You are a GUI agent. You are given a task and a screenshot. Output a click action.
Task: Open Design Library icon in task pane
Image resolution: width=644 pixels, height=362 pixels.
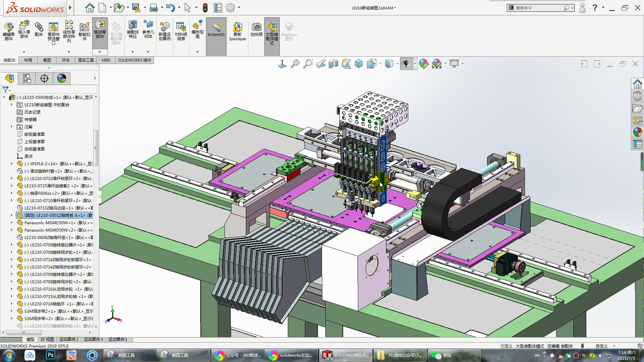point(637,96)
